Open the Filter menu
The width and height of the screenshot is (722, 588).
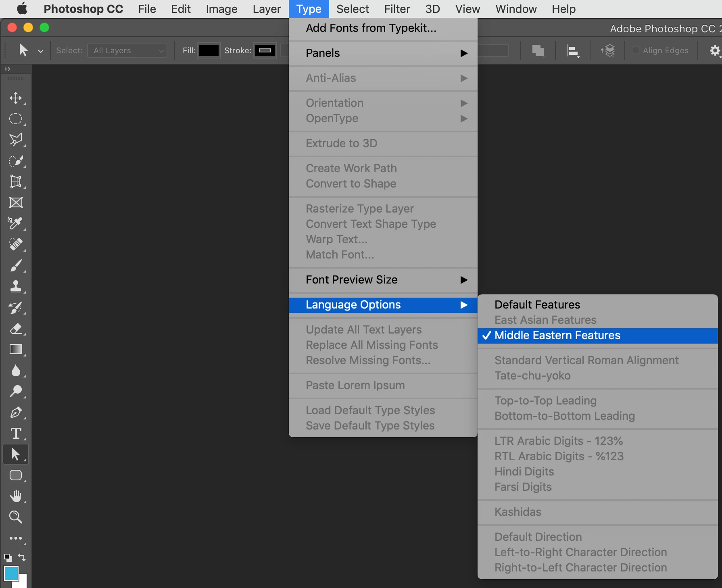pyautogui.click(x=397, y=9)
